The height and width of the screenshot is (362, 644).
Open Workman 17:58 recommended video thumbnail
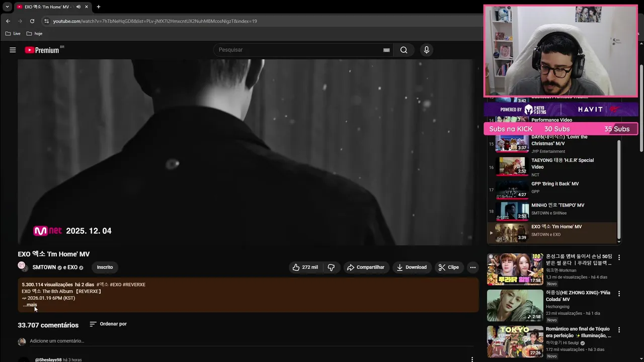(x=515, y=269)
